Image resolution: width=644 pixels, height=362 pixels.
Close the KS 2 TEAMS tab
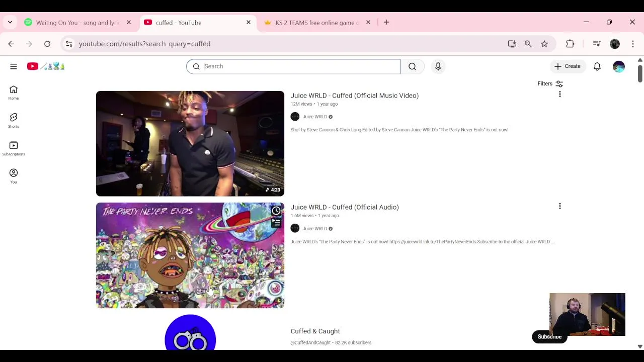pos(368,22)
